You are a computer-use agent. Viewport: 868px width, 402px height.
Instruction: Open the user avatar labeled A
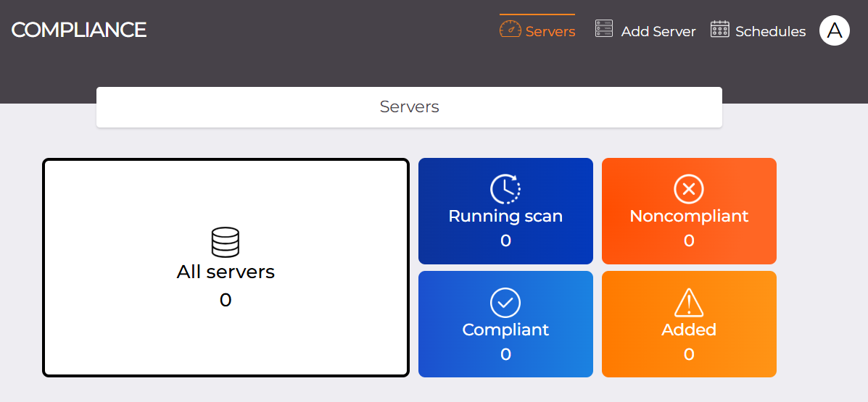tap(834, 30)
